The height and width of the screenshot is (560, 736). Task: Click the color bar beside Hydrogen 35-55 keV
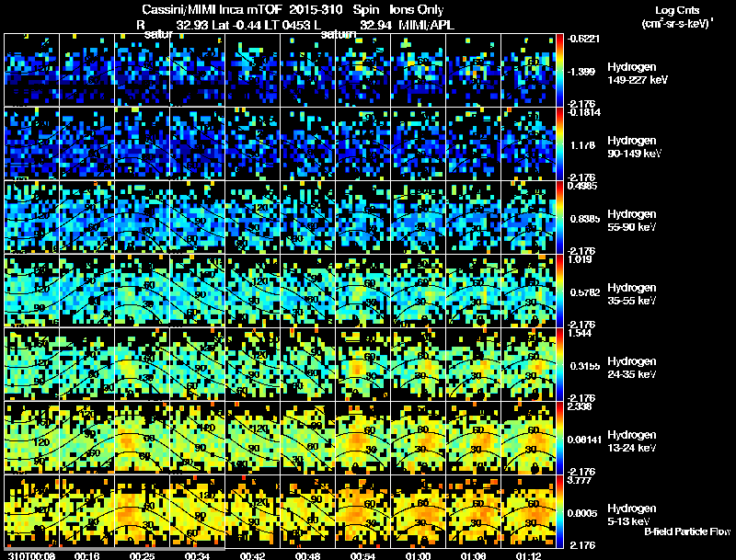[x=559, y=291]
